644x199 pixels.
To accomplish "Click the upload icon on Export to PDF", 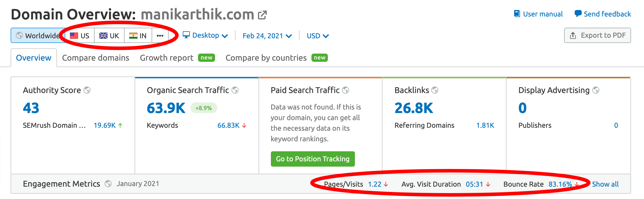I will [572, 35].
